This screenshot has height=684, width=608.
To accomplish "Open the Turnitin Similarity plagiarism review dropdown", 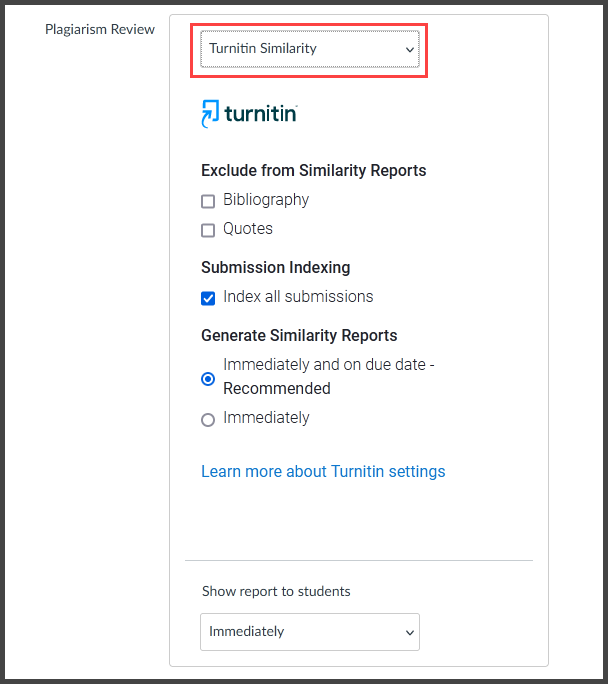I will pyautogui.click(x=310, y=49).
